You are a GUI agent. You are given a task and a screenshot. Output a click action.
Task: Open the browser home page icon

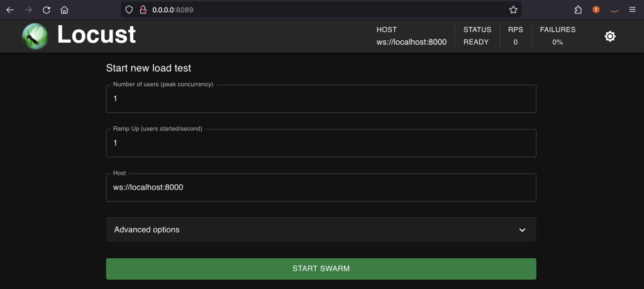point(64,10)
